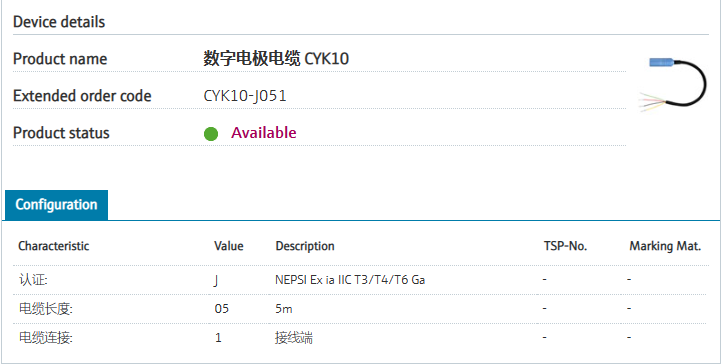Click the Device details heading

pos(59,22)
